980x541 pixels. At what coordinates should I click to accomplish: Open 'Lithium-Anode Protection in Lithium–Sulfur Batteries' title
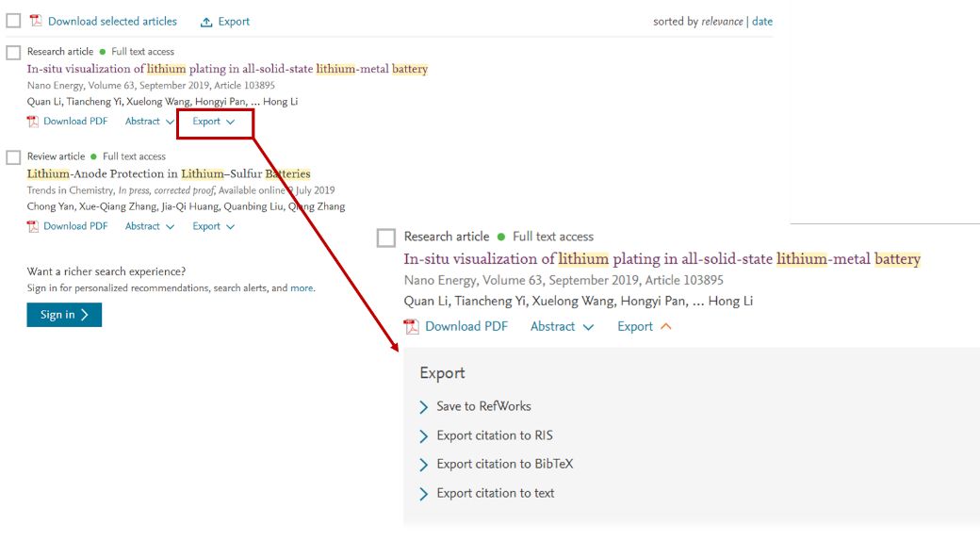(169, 173)
